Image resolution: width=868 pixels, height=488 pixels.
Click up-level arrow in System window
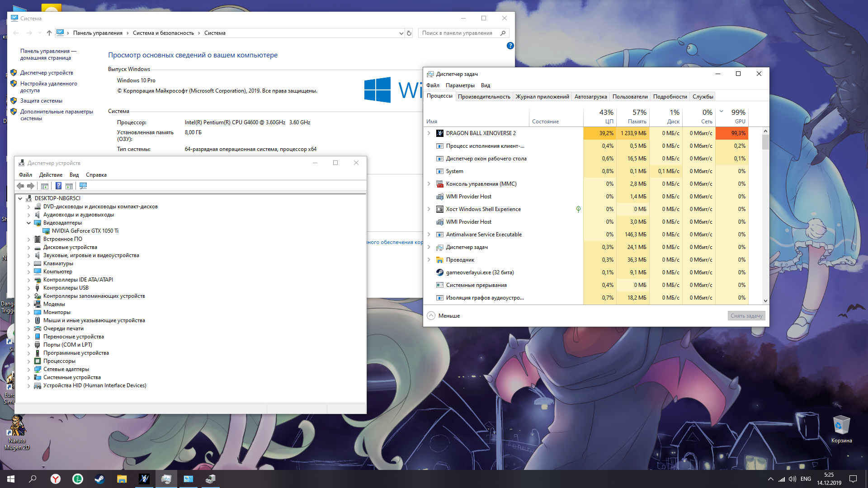[x=49, y=33]
